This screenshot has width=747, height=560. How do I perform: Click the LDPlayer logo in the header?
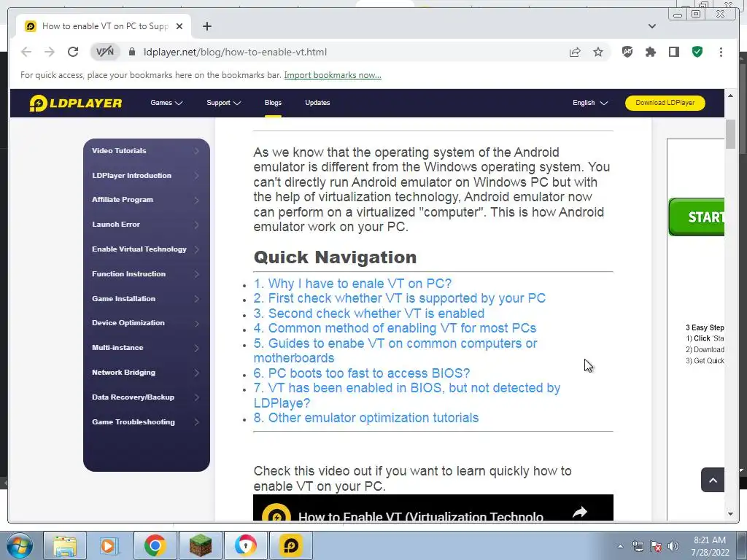point(76,103)
